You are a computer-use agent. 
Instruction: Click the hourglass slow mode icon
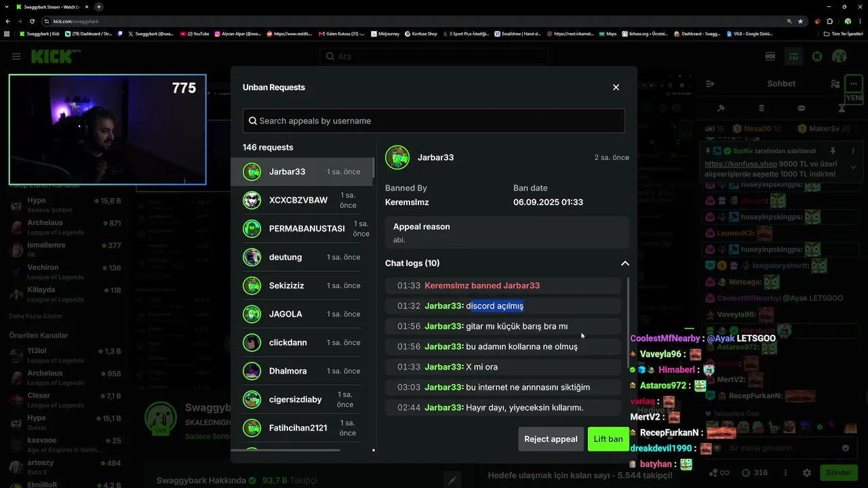coord(842,108)
